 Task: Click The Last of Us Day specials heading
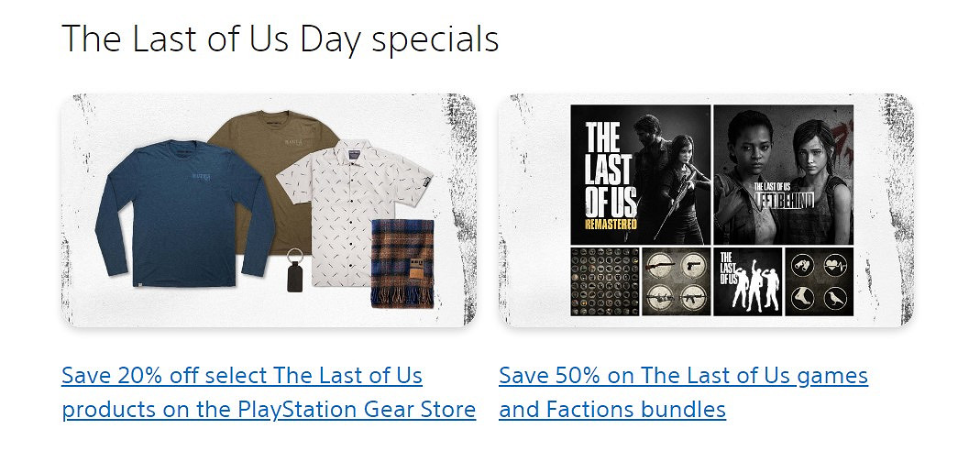[x=280, y=38]
